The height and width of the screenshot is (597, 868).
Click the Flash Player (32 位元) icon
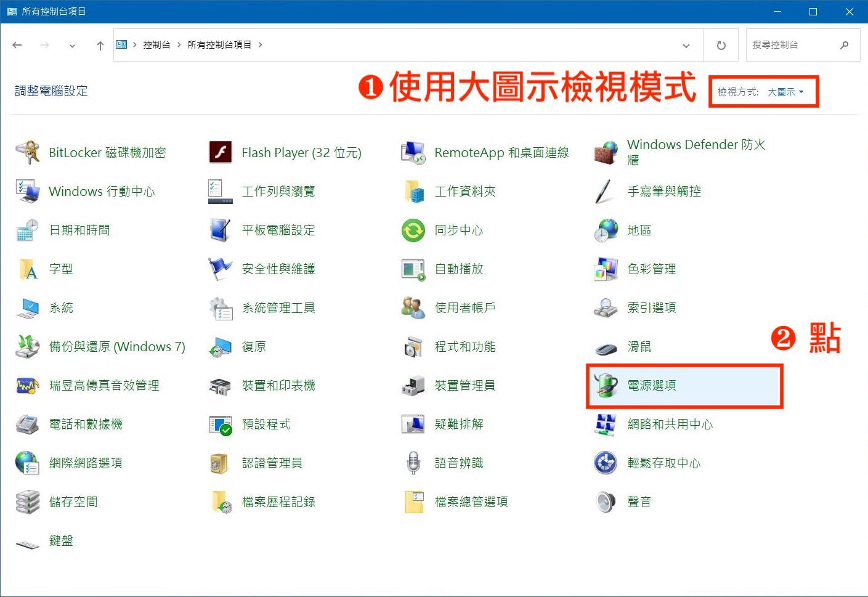221,153
